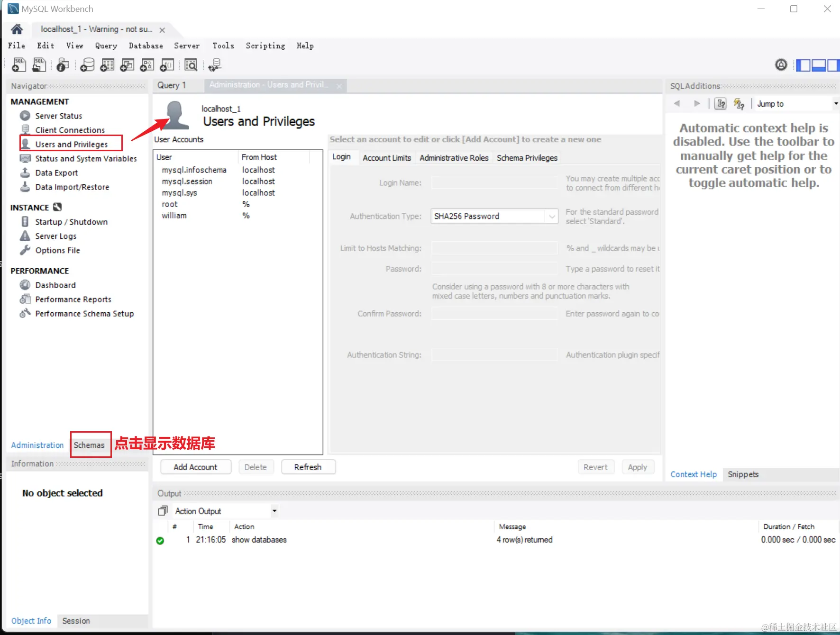The image size is (840, 635).
Task: Open Startup / Shutdown instance page
Action: [x=72, y=222]
